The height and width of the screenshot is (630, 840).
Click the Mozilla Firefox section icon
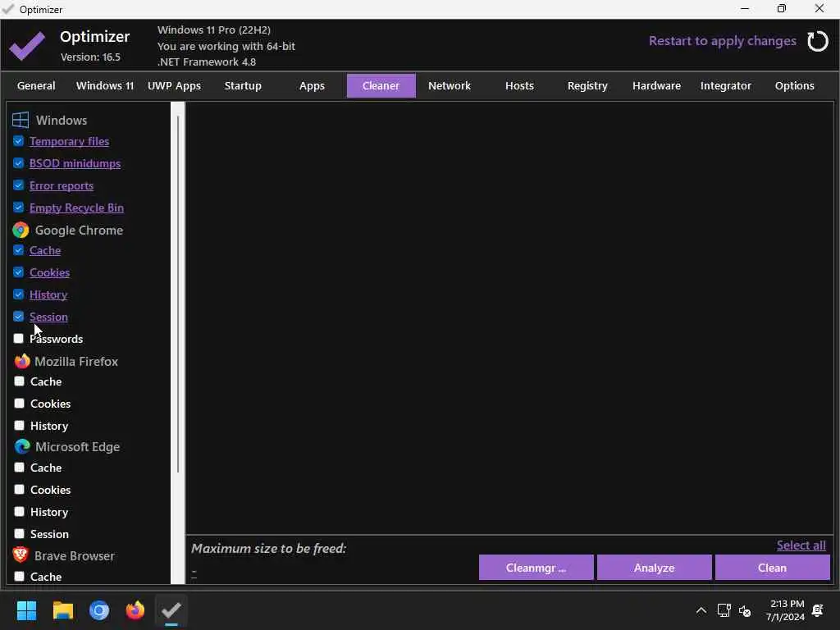(x=21, y=361)
